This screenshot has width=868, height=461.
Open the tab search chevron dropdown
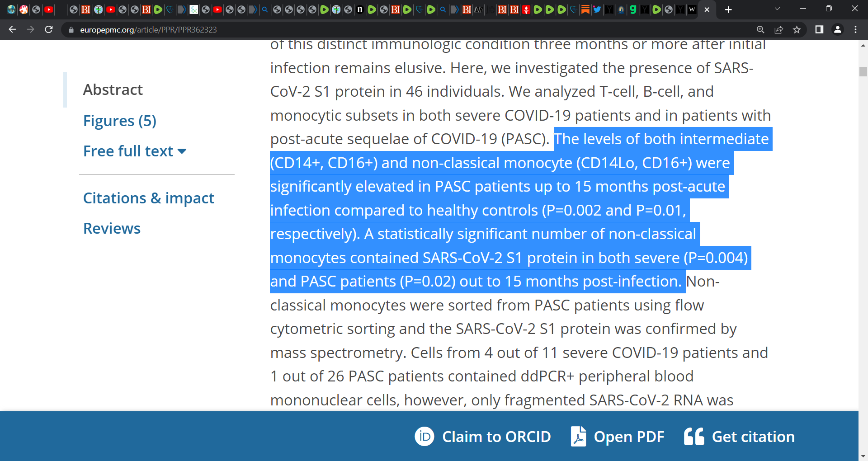point(777,9)
